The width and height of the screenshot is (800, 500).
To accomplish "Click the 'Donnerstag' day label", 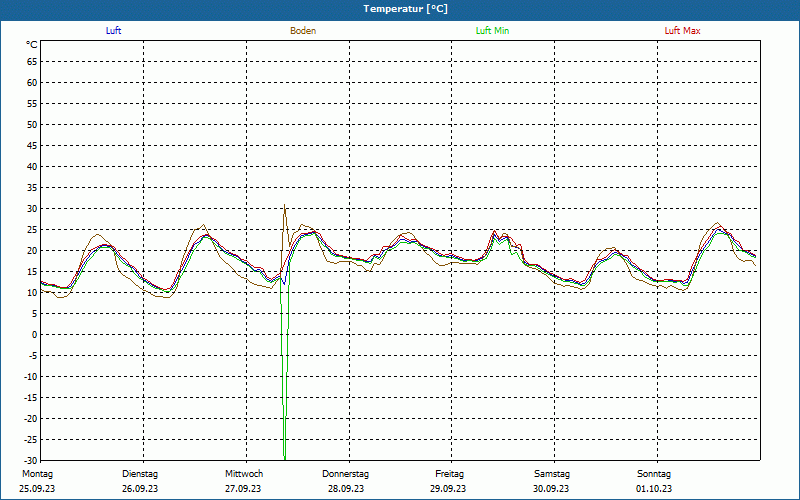I will pos(346,474).
